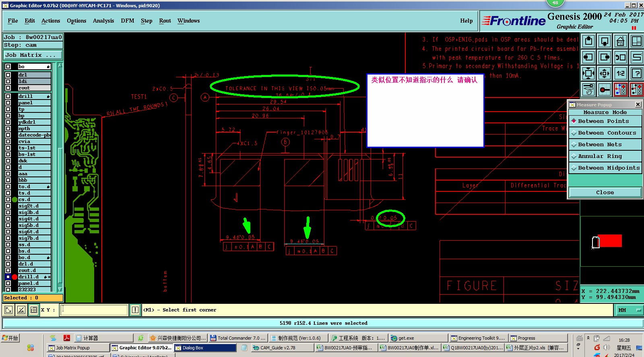Click the pan-left arrow box icon
This screenshot has width=644, height=357.
(x=588, y=57)
